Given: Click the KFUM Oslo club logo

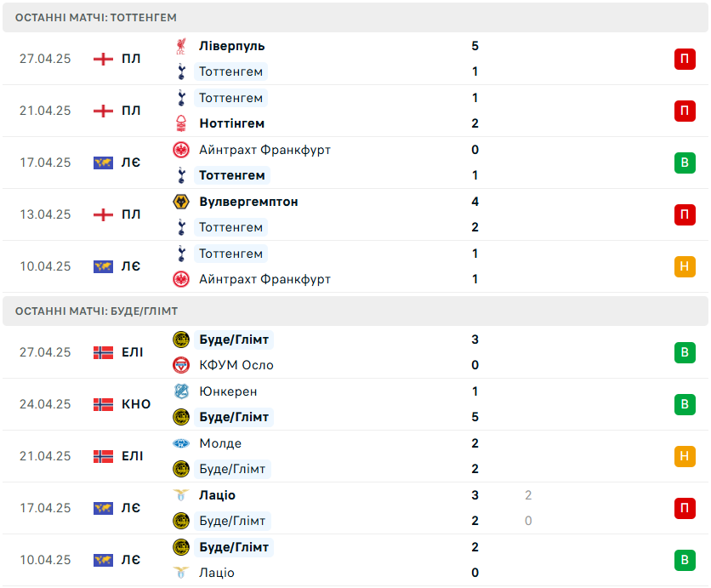Looking at the screenshot, I should tap(181, 365).
